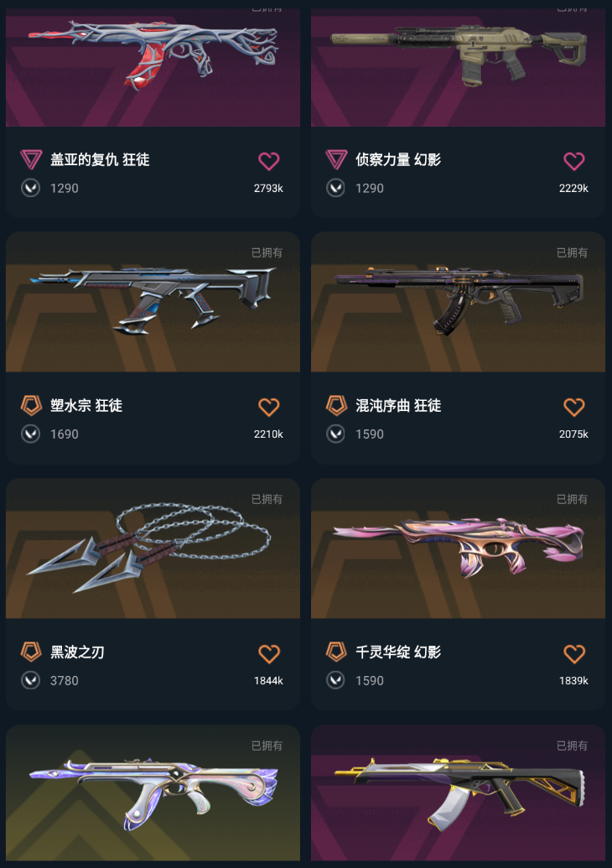Open the 混沌序曲 狂徒 skin title
The height and width of the screenshot is (868, 612).
coord(398,406)
